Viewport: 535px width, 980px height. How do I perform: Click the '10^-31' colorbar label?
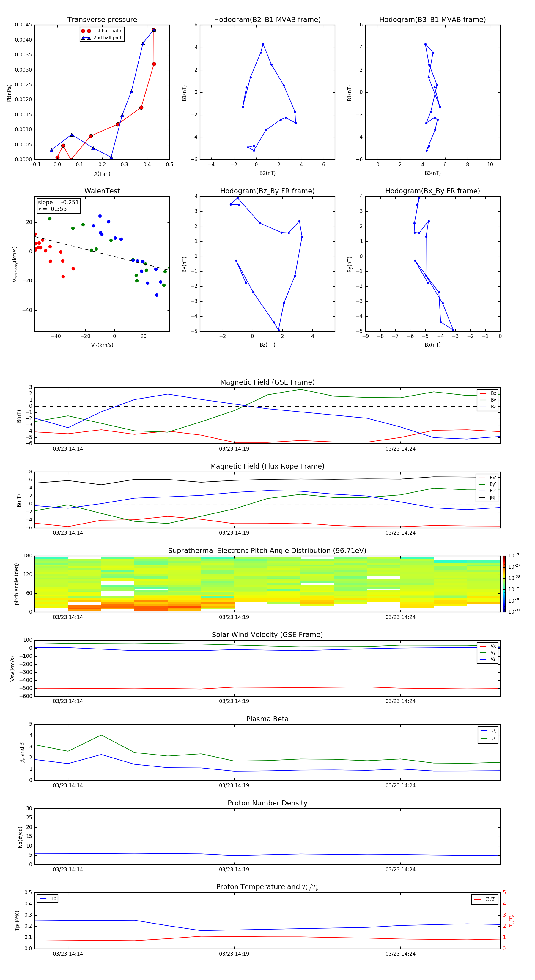[x=514, y=611]
